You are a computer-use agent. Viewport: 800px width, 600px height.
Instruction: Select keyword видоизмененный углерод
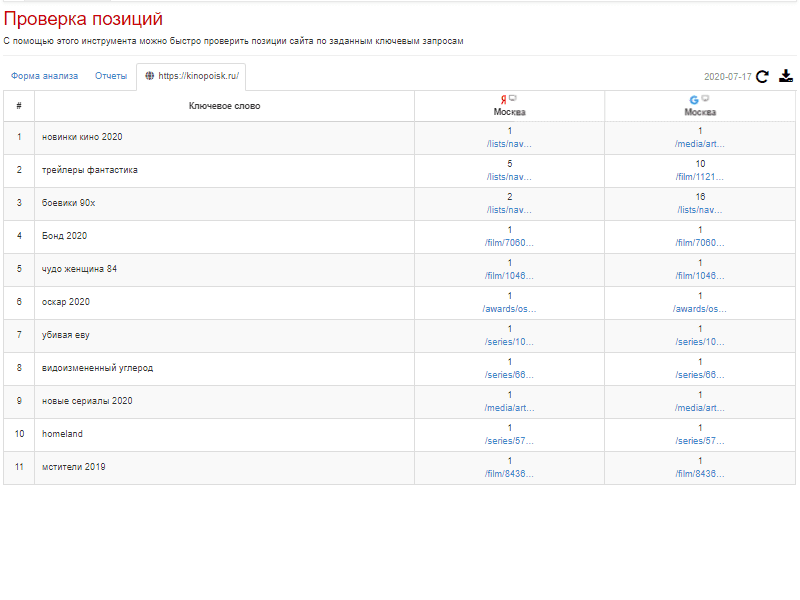pos(97,368)
